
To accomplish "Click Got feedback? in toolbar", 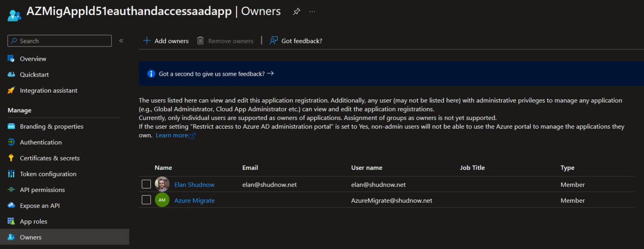I will tap(302, 41).
